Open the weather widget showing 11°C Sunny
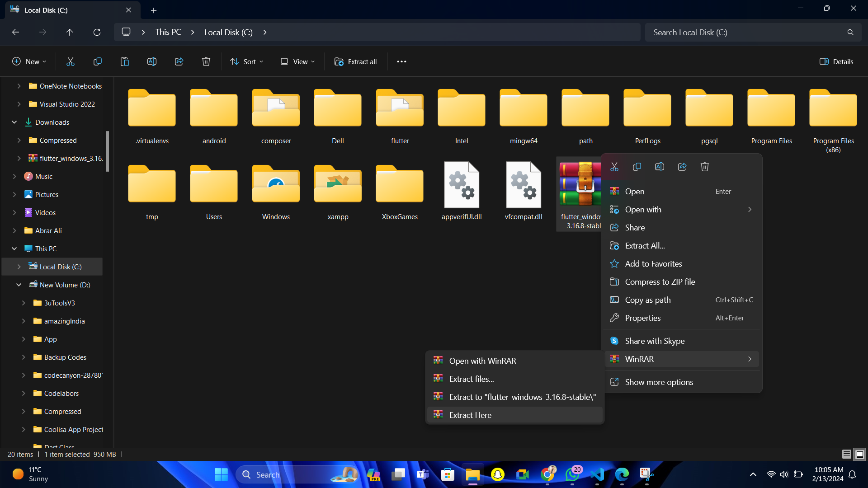868x488 pixels. point(31,474)
